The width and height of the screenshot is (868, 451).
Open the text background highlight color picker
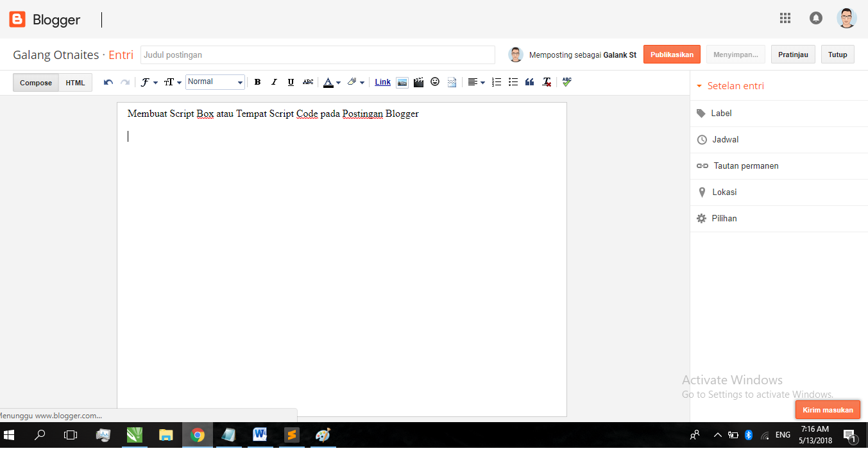[x=355, y=82]
